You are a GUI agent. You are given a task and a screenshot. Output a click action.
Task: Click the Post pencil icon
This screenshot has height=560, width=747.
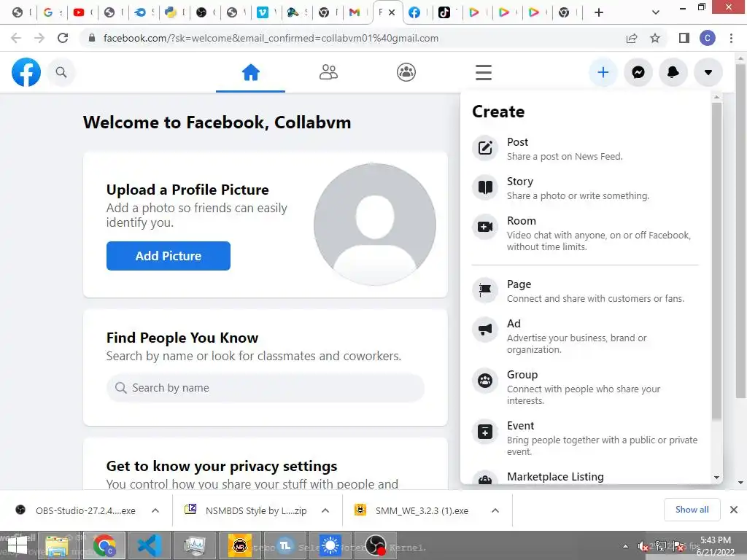[x=485, y=147]
